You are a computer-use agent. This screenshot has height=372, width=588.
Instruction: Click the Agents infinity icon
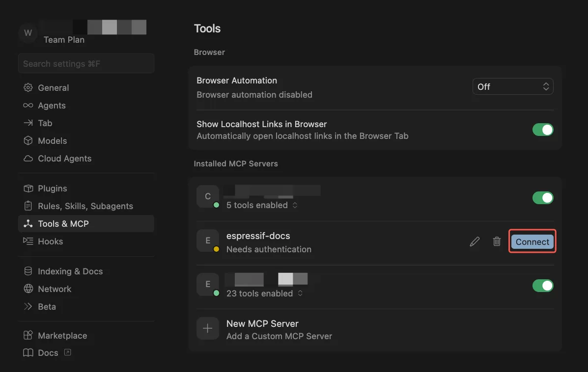tap(28, 106)
